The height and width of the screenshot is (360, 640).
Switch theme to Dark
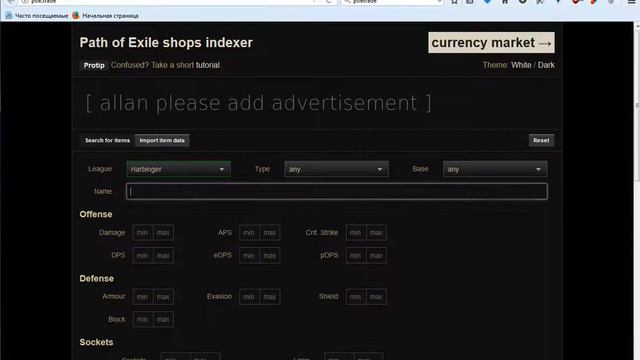coord(546,65)
